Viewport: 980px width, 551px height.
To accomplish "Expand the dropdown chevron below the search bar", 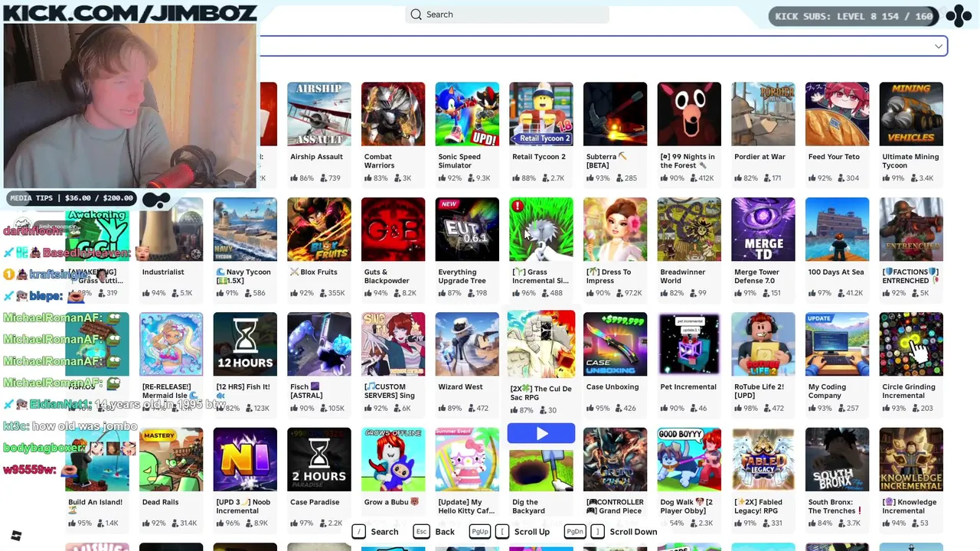I will (x=939, y=47).
